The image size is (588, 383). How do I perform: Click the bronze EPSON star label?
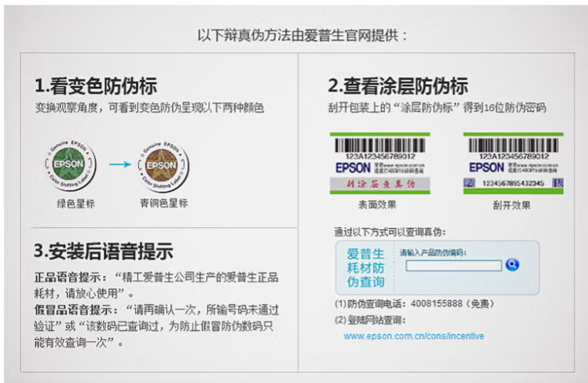pos(163,165)
